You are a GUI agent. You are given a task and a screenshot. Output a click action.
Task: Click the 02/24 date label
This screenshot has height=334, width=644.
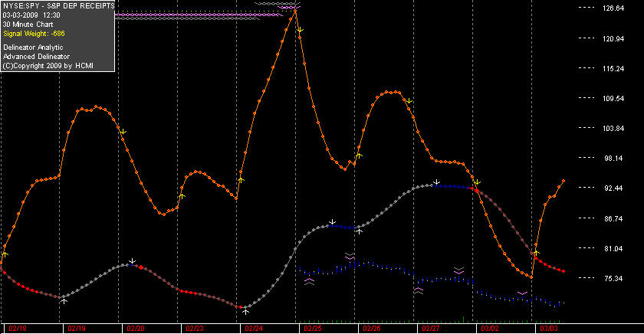coord(254,329)
